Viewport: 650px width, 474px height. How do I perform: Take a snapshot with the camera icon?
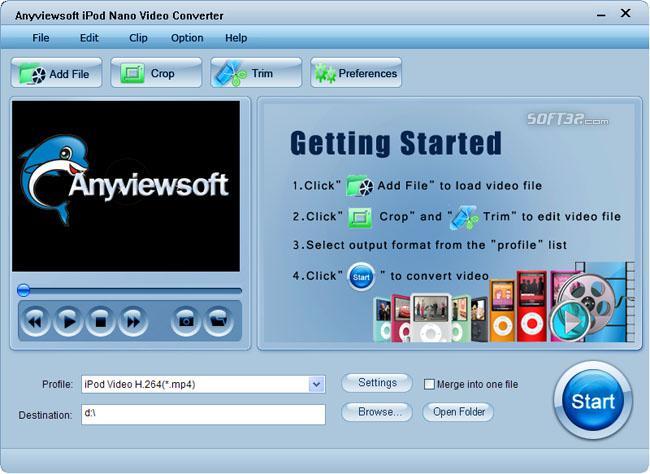click(186, 321)
